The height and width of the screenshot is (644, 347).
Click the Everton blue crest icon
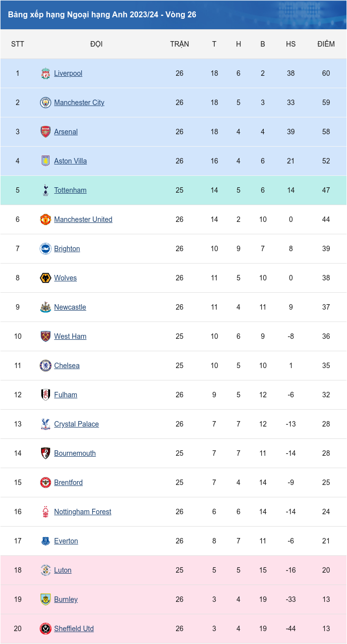[46, 541]
